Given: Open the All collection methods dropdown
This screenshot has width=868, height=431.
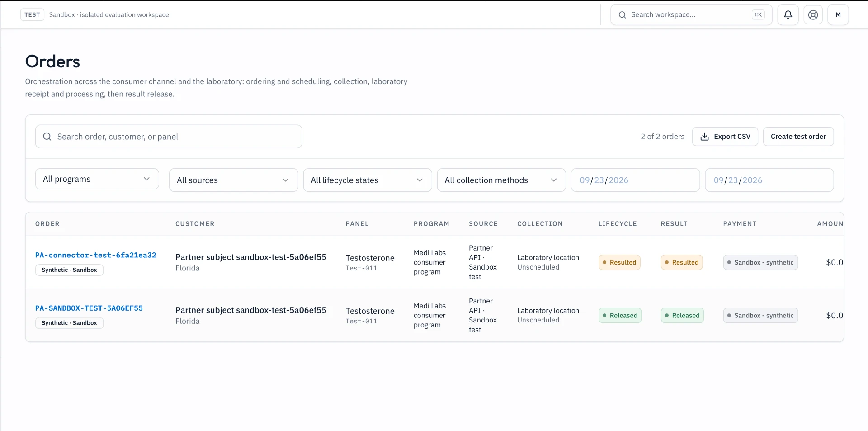Looking at the screenshot, I should click(x=501, y=180).
